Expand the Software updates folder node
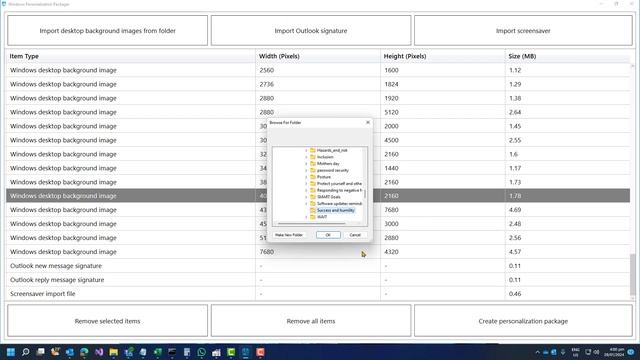Image resolution: width=640 pixels, height=360 pixels. [x=307, y=203]
